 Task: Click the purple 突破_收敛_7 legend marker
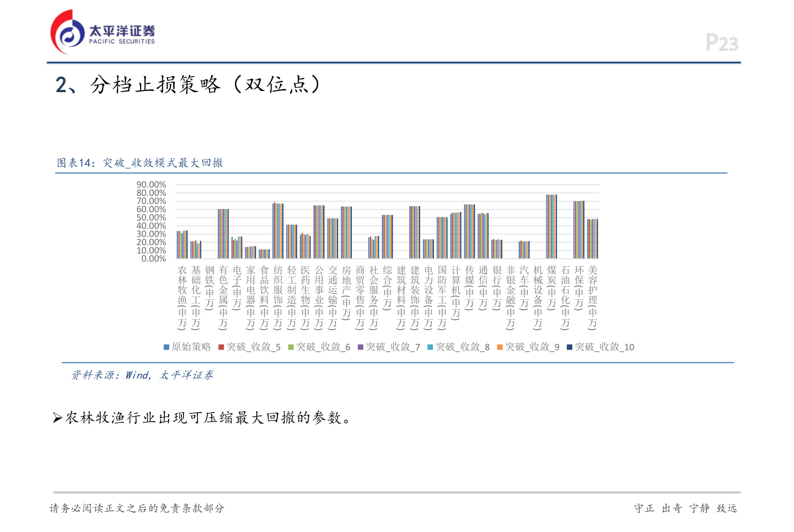tap(361, 347)
